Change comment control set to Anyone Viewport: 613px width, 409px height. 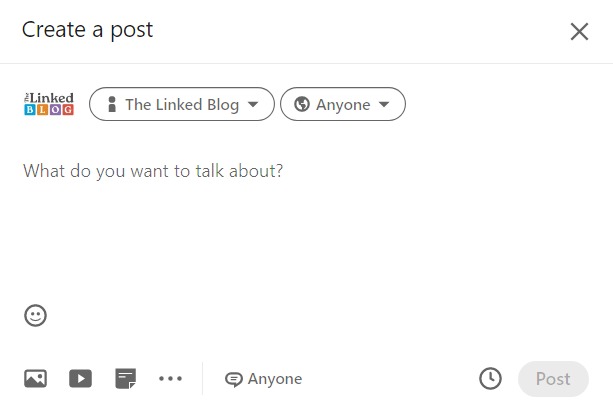click(x=263, y=379)
